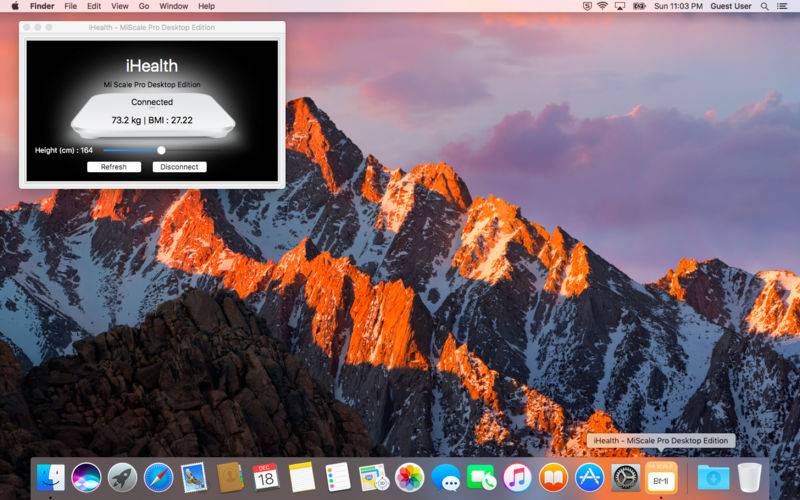Minimize the iHealth MiScale window
800x500 pixels.
[38, 28]
